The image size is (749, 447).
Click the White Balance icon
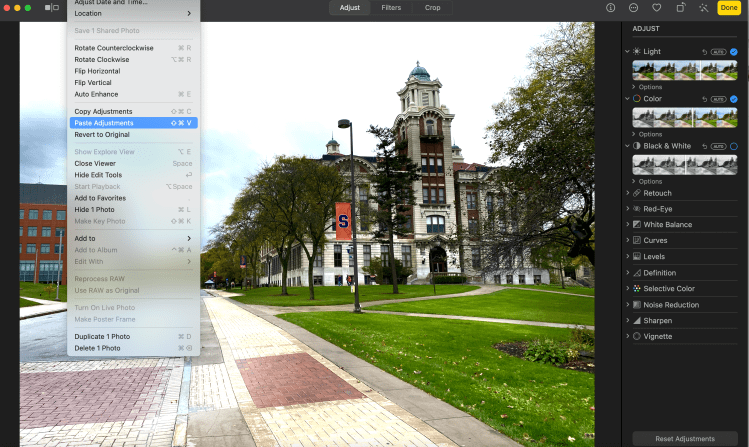click(x=637, y=224)
